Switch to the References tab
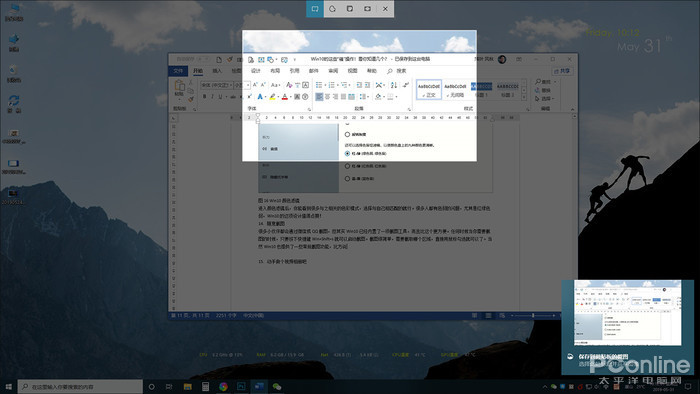 coord(295,71)
